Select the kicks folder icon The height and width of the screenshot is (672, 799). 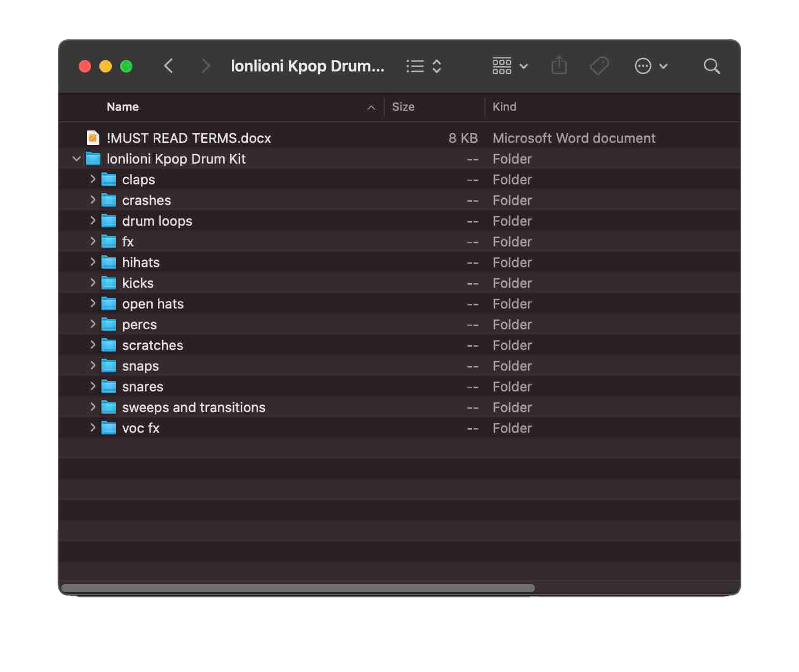(109, 283)
